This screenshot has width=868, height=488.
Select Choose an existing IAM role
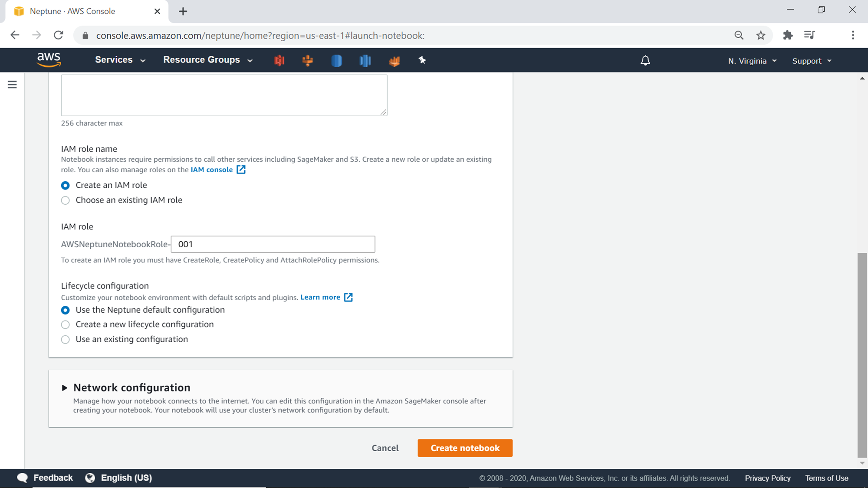[66, 200]
